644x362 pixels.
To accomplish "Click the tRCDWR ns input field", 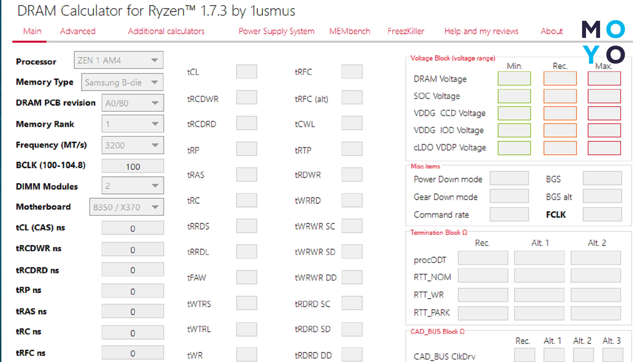I will click(x=133, y=250).
